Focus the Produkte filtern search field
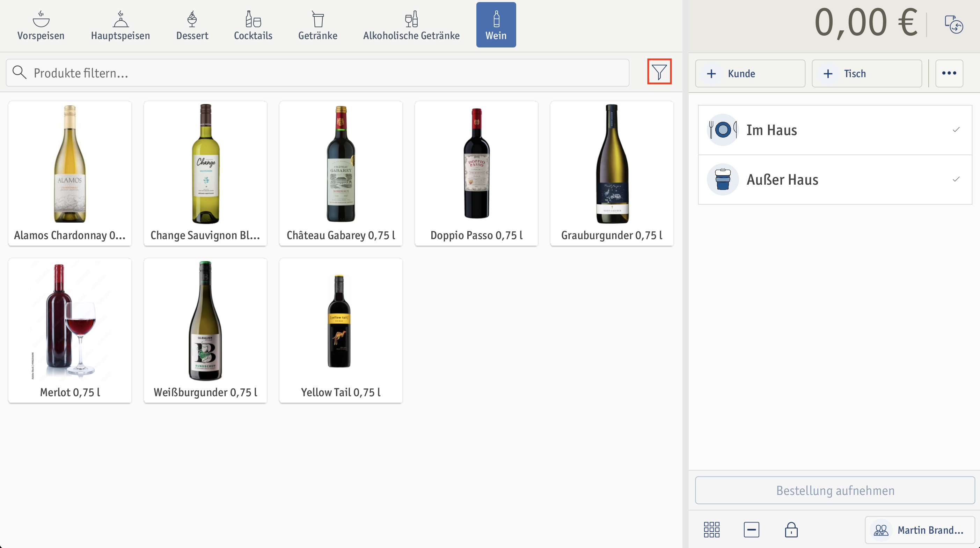The image size is (980, 548). point(318,73)
